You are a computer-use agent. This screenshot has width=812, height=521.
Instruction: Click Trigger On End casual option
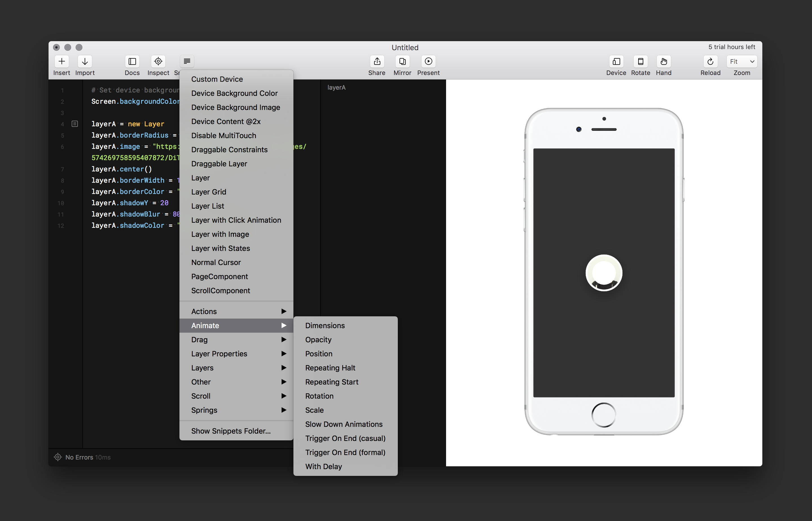[345, 438]
